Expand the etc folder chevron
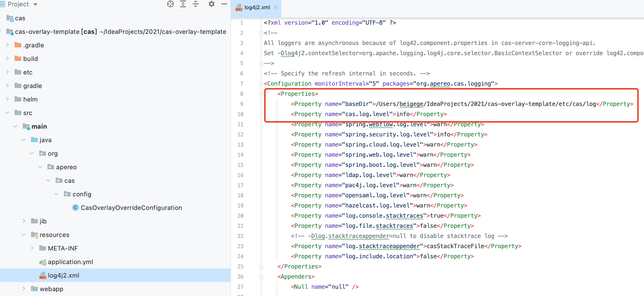 pos(8,72)
